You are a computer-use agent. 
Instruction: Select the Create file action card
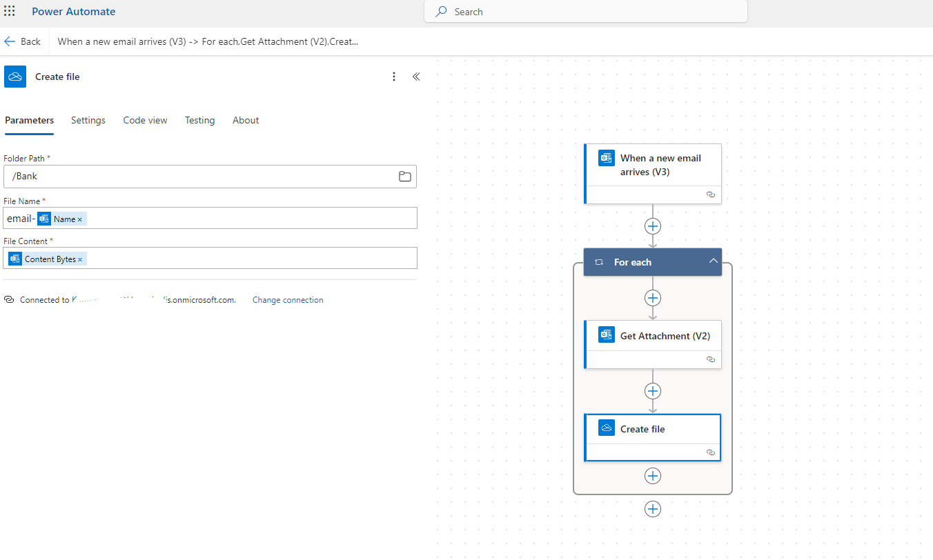pos(653,437)
